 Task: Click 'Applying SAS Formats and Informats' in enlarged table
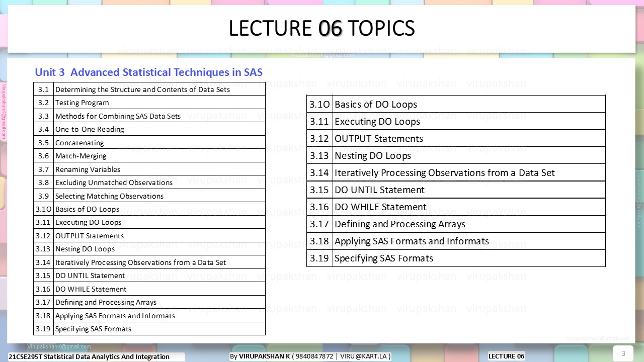pyautogui.click(x=412, y=241)
